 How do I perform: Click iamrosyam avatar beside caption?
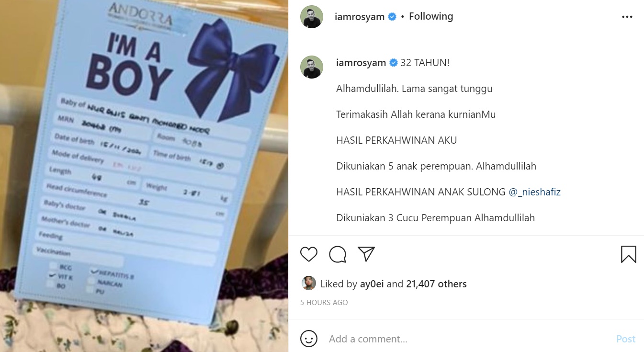tap(312, 67)
